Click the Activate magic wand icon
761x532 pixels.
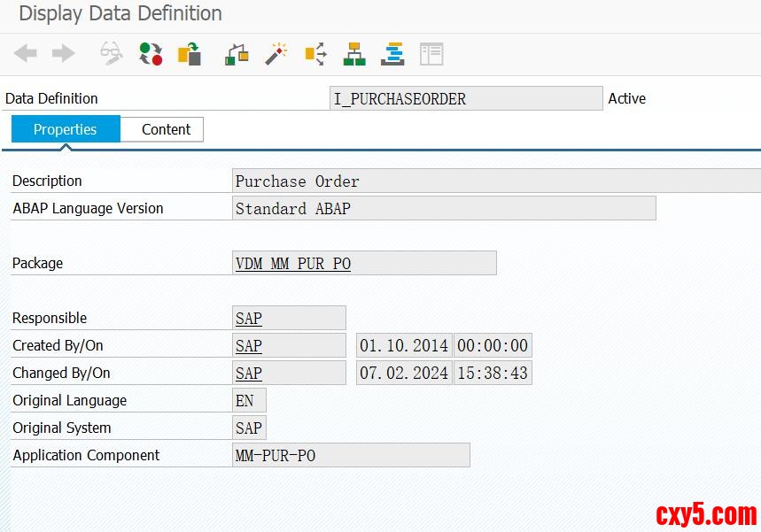276,54
